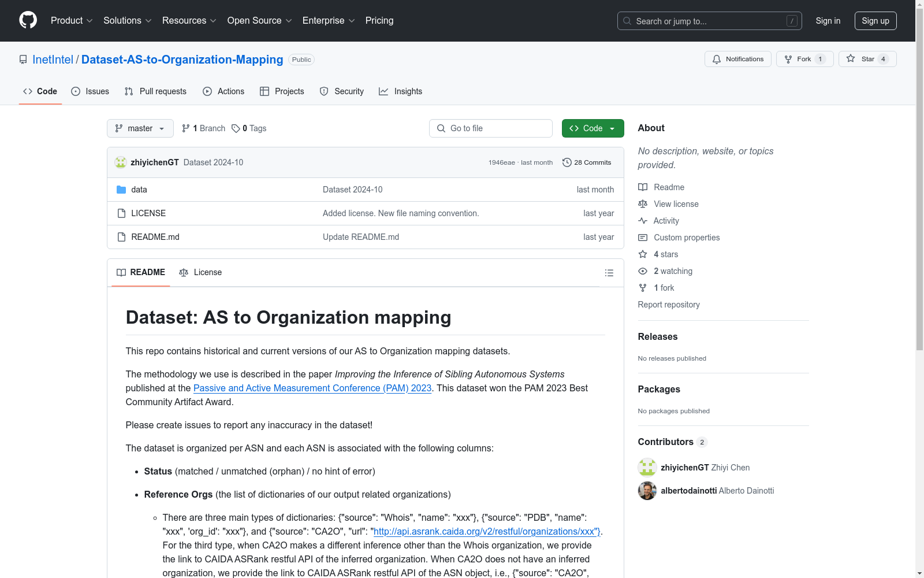Click the stars icon in About sidebar
The width and height of the screenshot is (924, 578).
pyautogui.click(x=643, y=254)
